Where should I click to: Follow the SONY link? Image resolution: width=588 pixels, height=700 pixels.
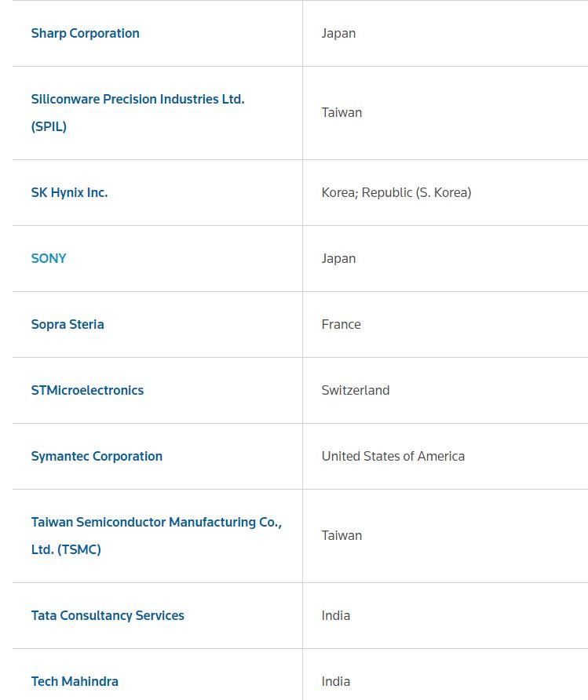pos(49,258)
